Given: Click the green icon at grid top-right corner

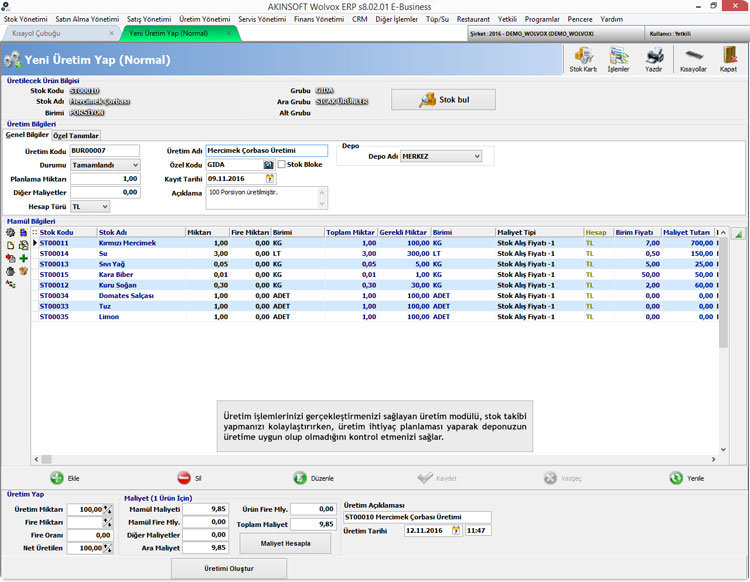Looking at the screenshot, I should coord(739,234).
